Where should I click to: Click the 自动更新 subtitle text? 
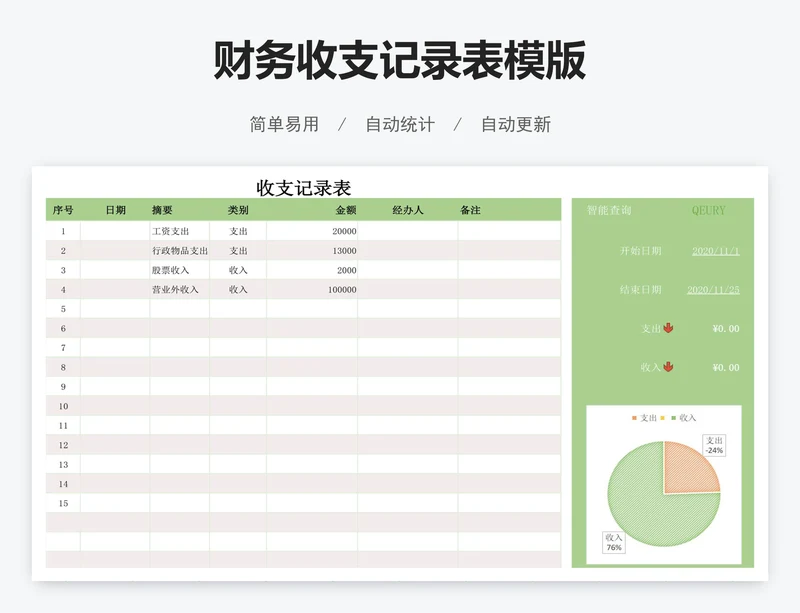516,124
